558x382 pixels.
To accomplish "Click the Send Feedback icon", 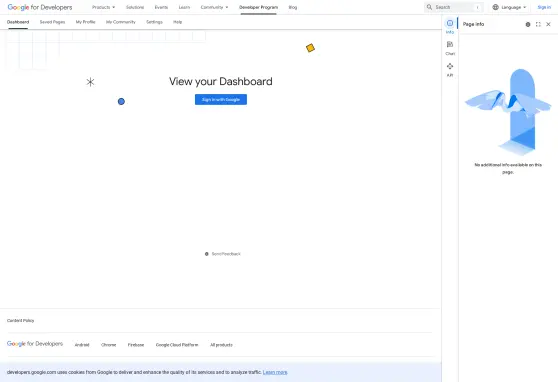I will pyautogui.click(x=207, y=254).
